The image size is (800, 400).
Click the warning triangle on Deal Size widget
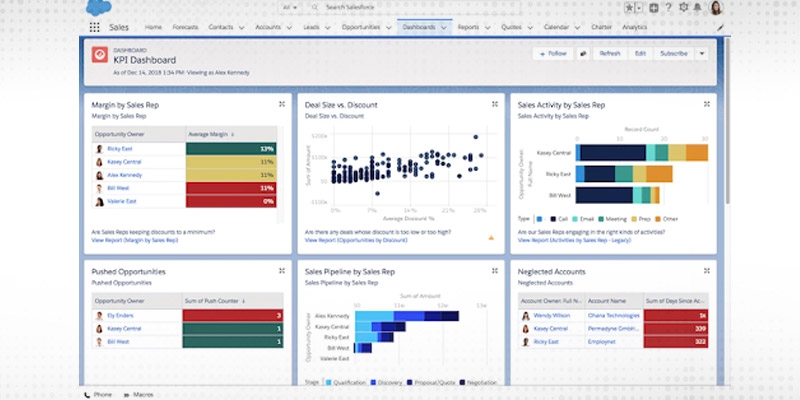[x=491, y=237]
